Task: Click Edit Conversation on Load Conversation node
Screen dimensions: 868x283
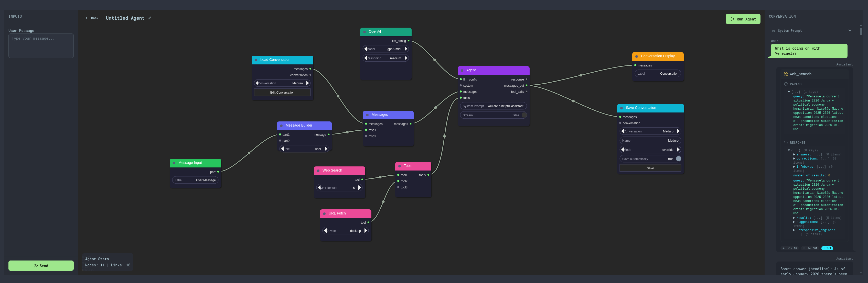Action: 282,92
